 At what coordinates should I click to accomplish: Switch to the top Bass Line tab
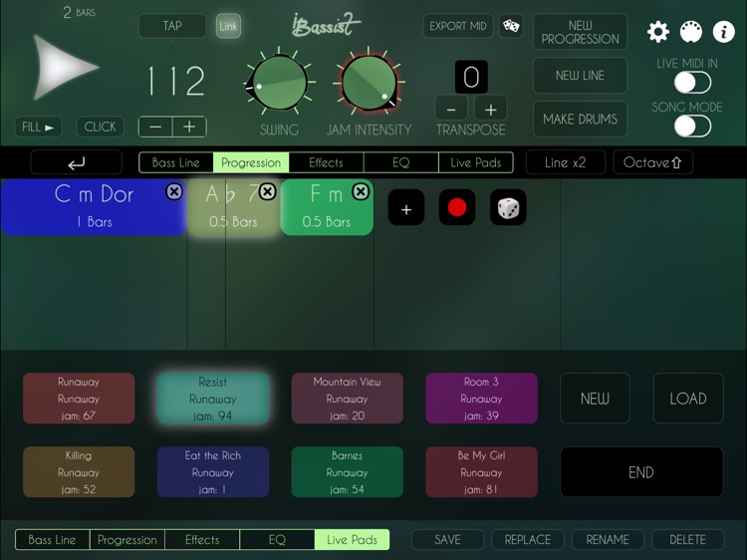click(x=175, y=162)
